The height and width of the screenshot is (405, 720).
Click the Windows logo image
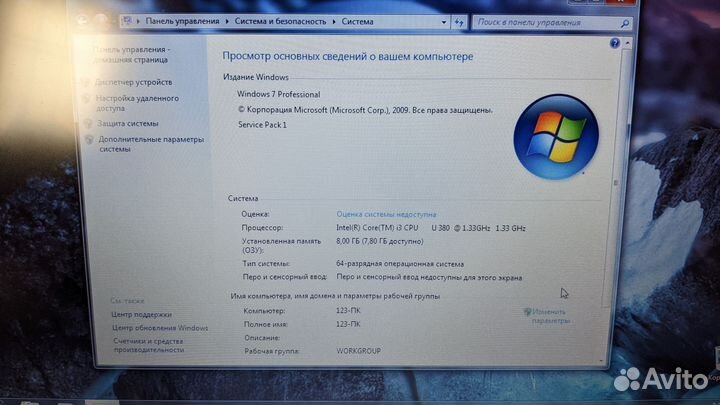556,136
